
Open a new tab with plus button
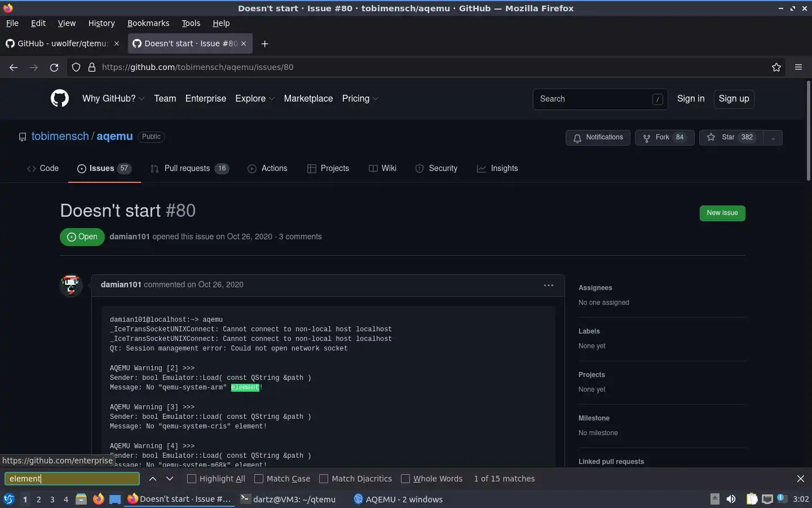(264, 43)
